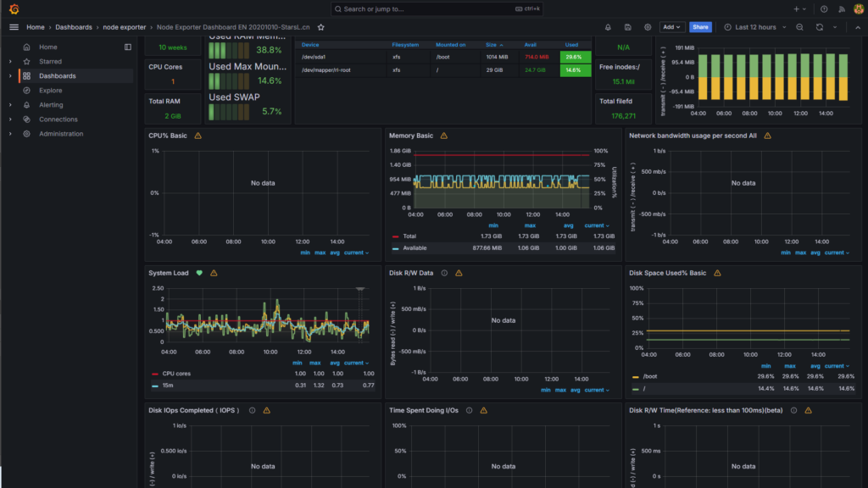The width and height of the screenshot is (868, 488).
Task: Go to Home in sidebar
Action: pyautogui.click(x=48, y=47)
